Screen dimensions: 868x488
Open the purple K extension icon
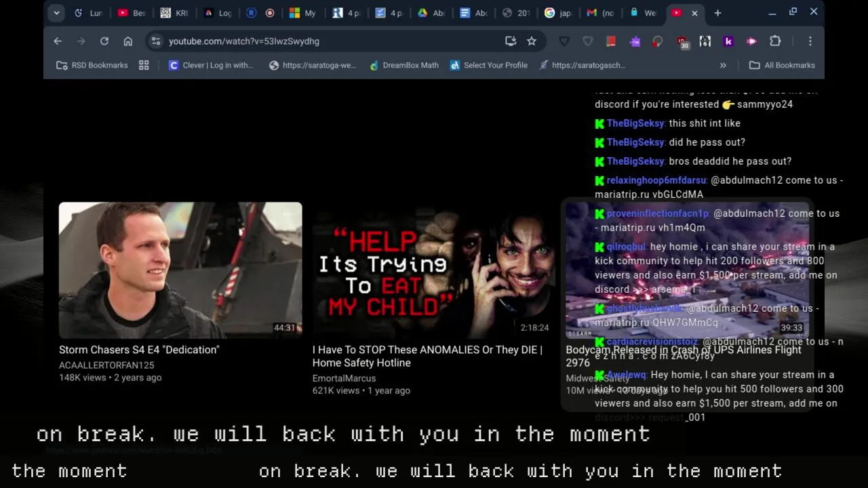point(728,41)
